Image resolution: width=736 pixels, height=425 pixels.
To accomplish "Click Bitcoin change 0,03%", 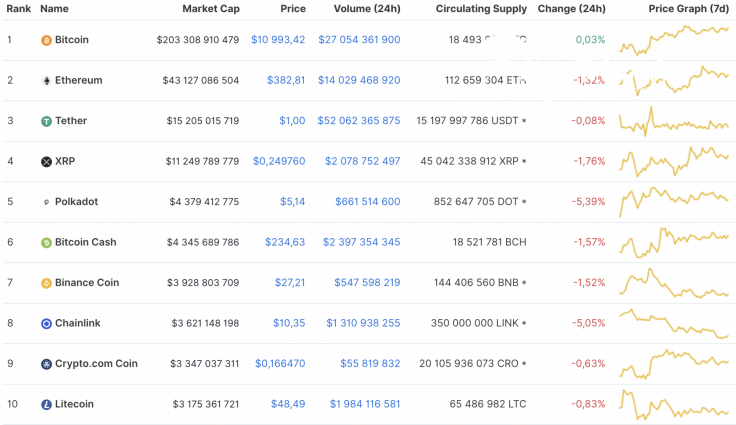I will click(x=590, y=40).
